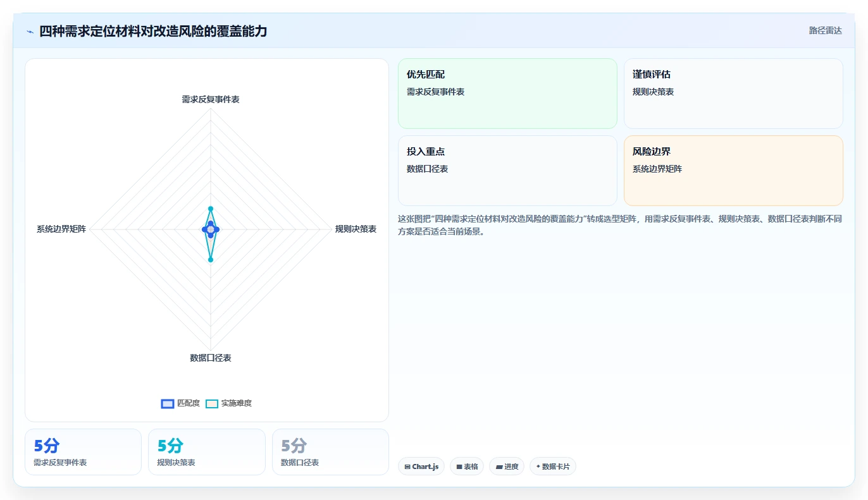Click the Chart.js tag chip

421,466
